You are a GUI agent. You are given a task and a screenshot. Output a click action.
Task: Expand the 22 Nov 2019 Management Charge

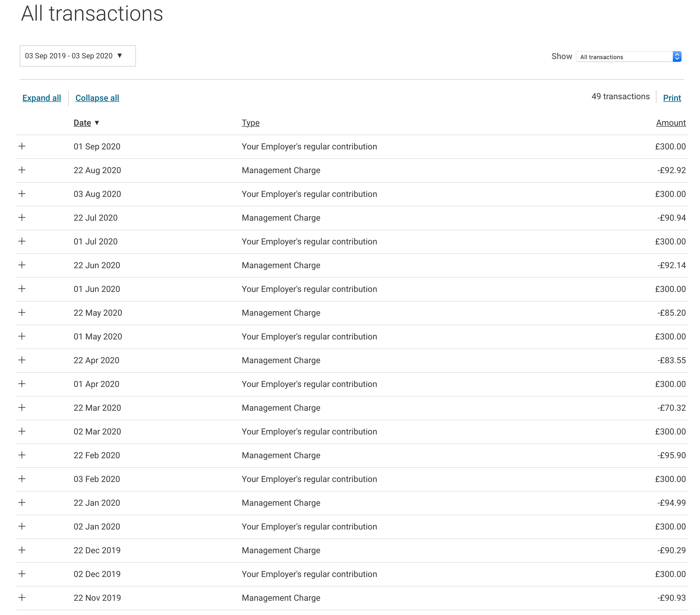[x=22, y=598]
